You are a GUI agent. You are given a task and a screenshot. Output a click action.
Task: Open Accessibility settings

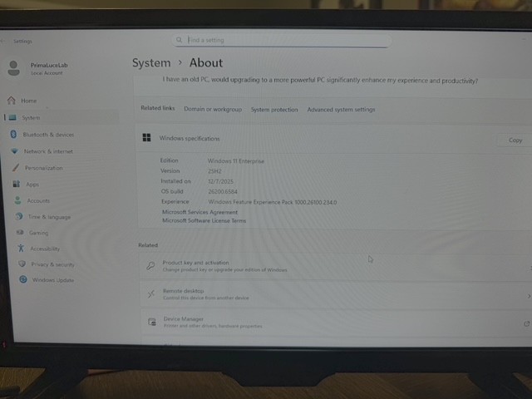tap(45, 249)
